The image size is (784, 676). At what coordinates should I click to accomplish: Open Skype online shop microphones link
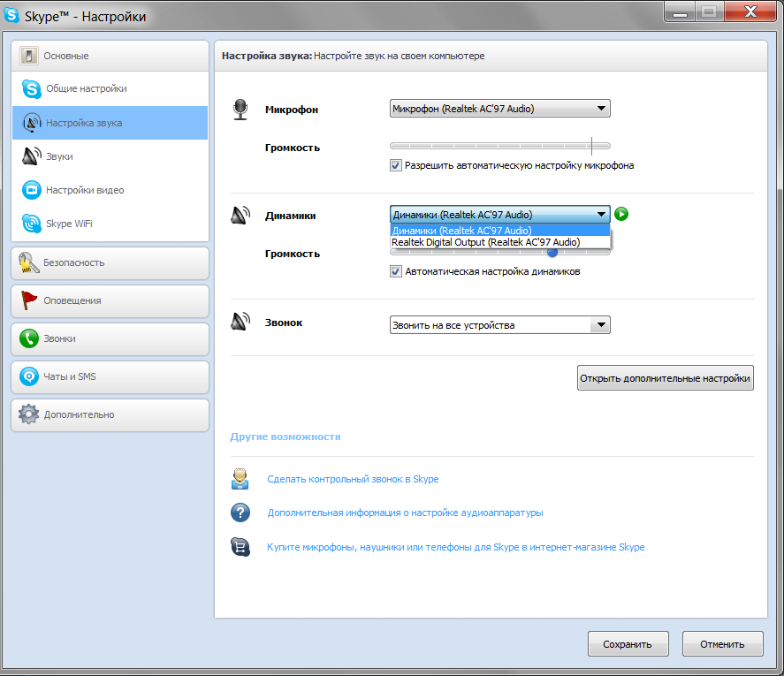455,547
